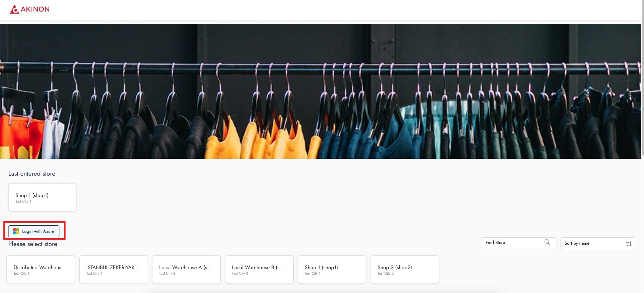This screenshot has height=293, width=644.
Task: Select the Distributed Warehouse store card
Action: click(x=41, y=270)
